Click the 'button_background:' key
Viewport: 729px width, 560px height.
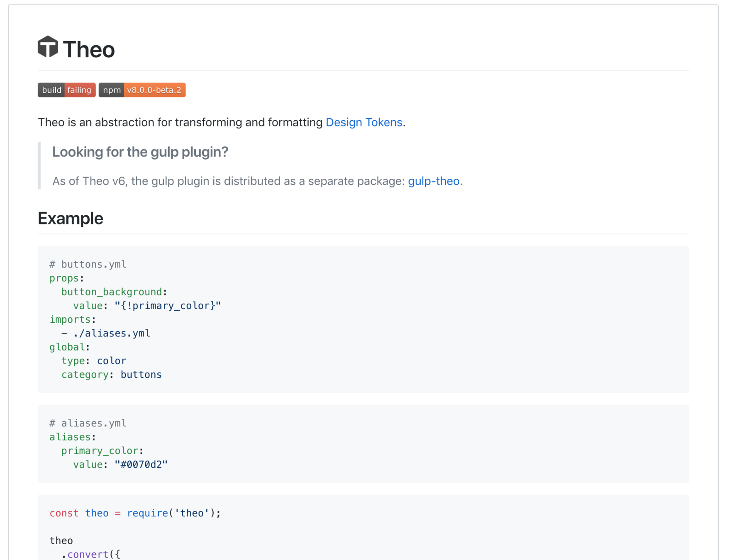pyautogui.click(x=114, y=292)
